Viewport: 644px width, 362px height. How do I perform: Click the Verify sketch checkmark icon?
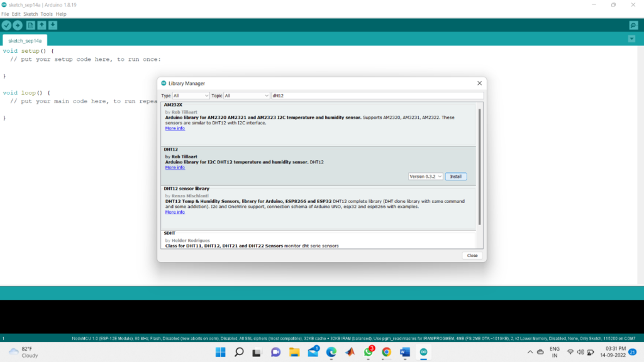(6, 25)
